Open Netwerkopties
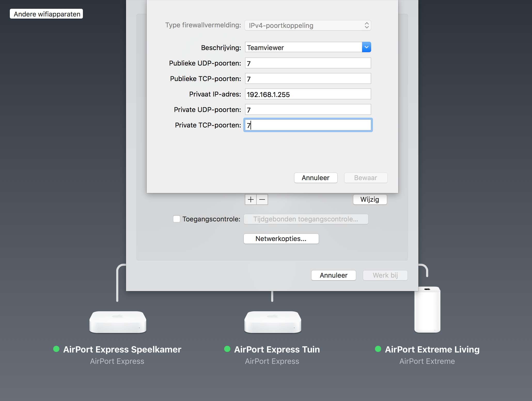 pos(281,239)
